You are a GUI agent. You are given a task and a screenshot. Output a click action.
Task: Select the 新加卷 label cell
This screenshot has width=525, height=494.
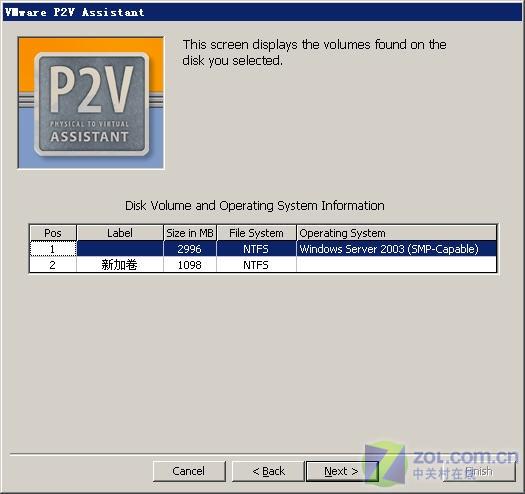120,265
